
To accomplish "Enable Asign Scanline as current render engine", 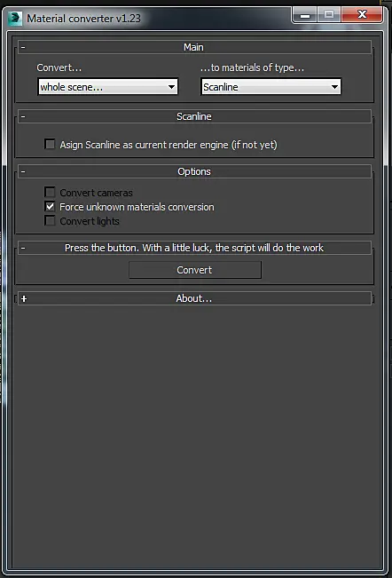I will pos(50,144).
